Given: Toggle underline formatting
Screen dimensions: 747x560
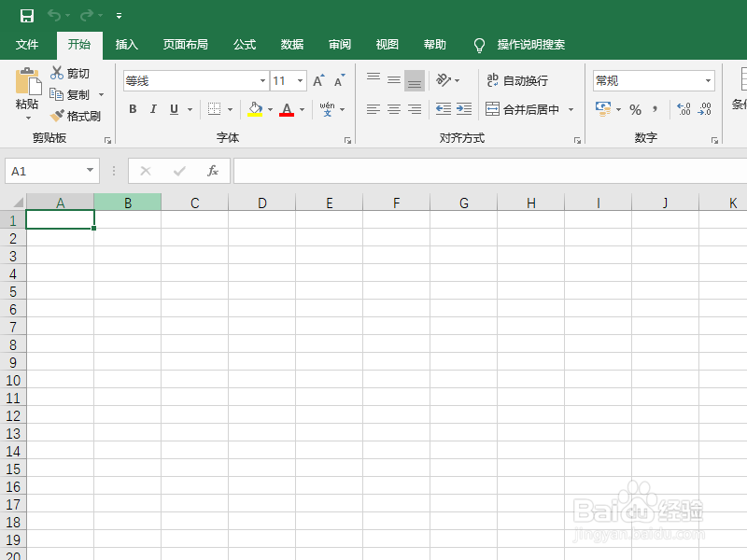Looking at the screenshot, I should click(175, 109).
